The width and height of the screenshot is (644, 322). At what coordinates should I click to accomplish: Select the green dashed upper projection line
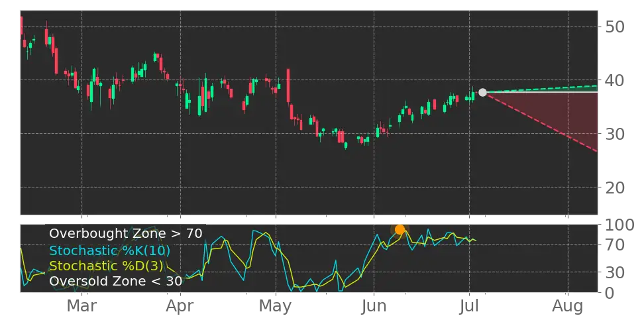click(541, 89)
